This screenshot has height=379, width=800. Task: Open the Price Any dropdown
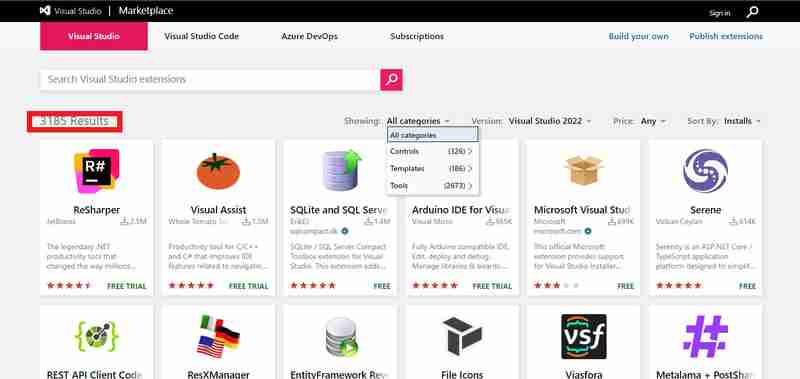653,121
